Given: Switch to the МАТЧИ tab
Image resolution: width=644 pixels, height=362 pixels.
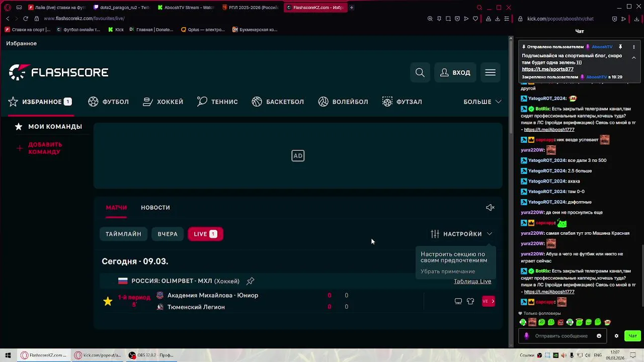Looking at the screenshot, I should coord(116,207).
